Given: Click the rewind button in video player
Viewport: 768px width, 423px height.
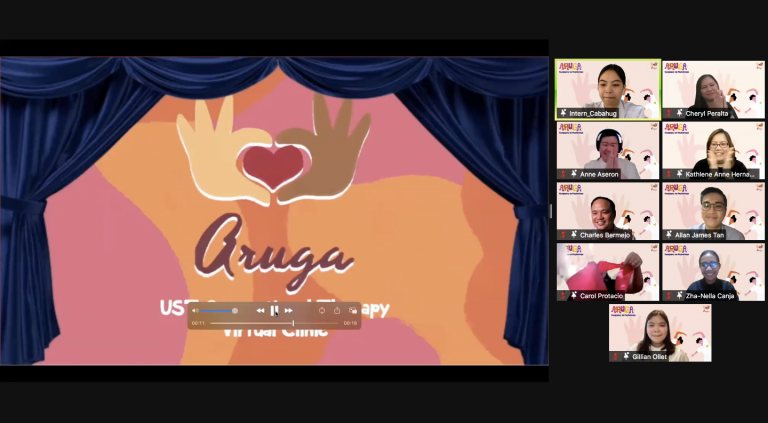Looking at the screenshot, I should (x=260, y=310).
